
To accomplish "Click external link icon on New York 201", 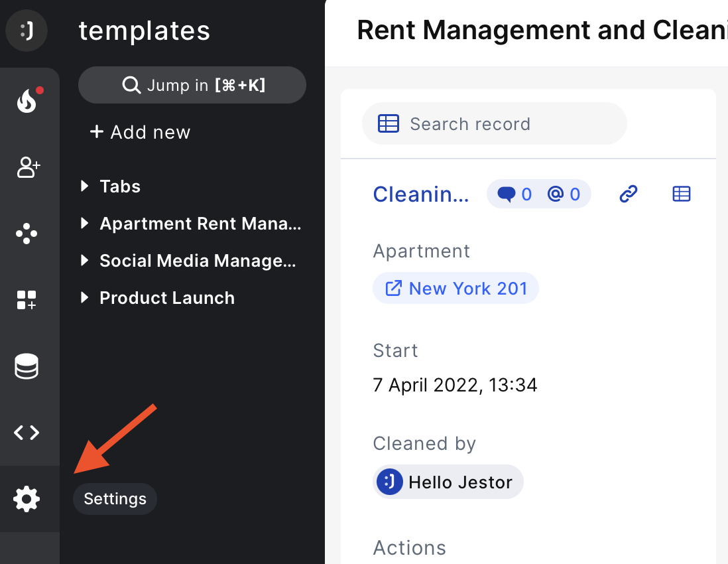I will pyautogui.click(x=394, y=288).
